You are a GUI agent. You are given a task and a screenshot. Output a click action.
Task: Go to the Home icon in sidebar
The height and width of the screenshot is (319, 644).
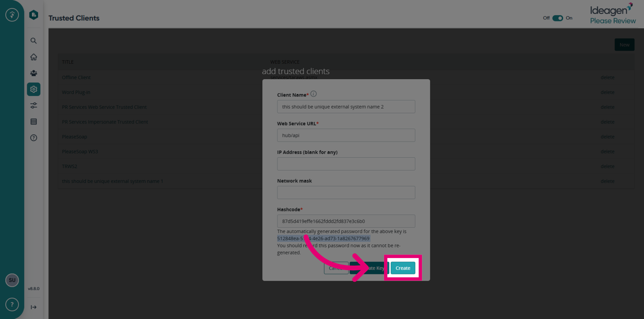(34, 57)
